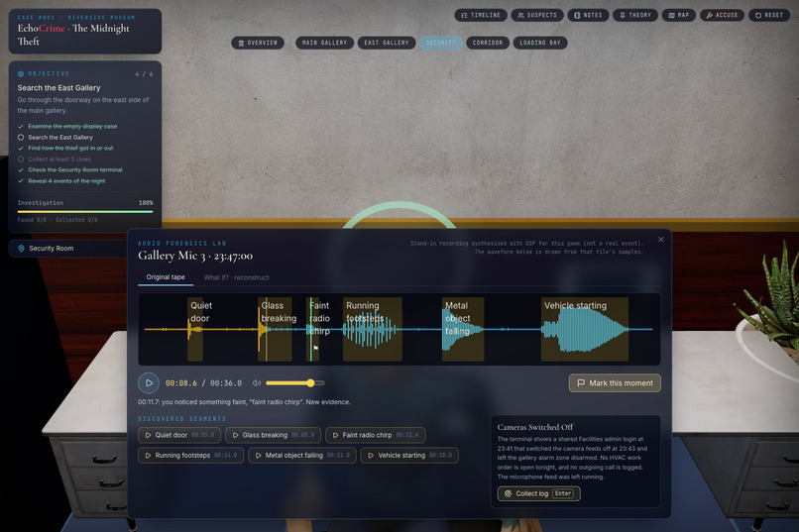The width and height of the screenshot is (799, 532).
Task: Click the Vehicle starting waveform region
Action: [585, 329]
